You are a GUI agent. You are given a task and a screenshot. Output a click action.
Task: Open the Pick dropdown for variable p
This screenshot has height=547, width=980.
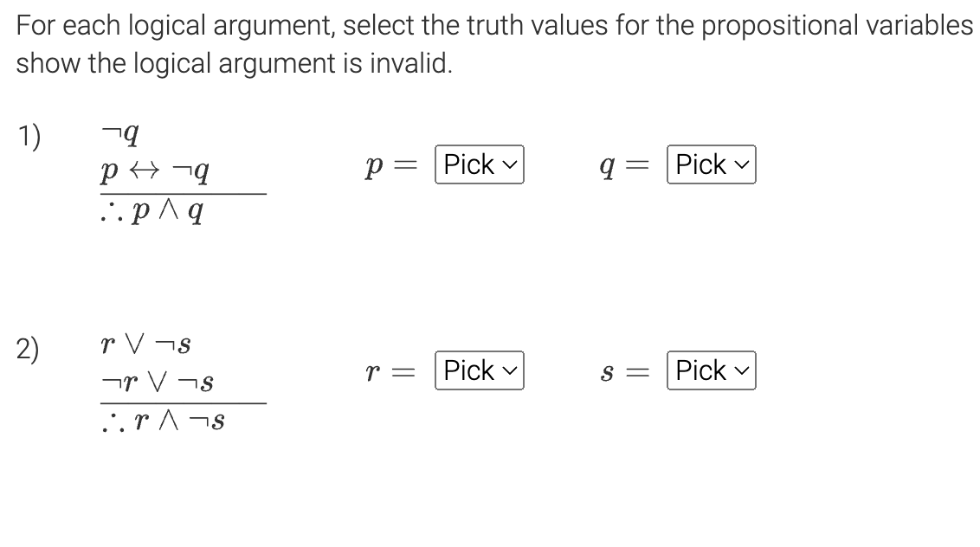pos(479,164)
